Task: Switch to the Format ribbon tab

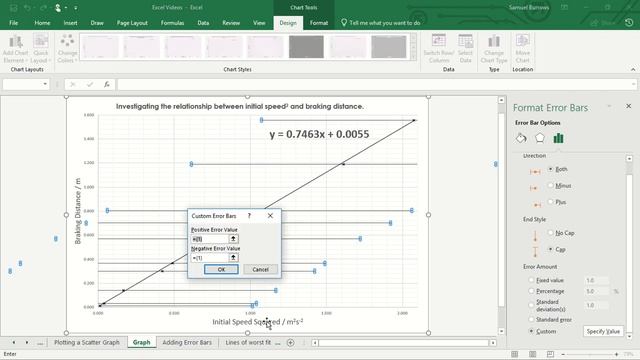Action: pyautogui.click(x=319, y=23)
